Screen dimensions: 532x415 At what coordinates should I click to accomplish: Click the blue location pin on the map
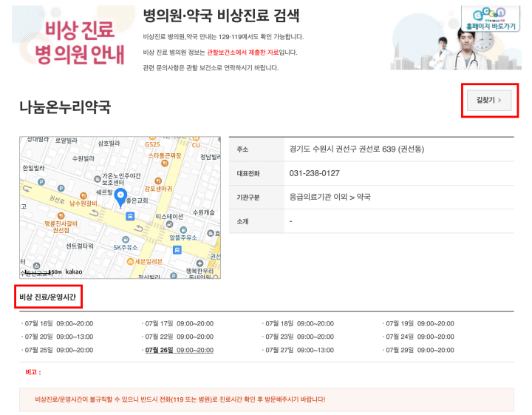point(120,198)
